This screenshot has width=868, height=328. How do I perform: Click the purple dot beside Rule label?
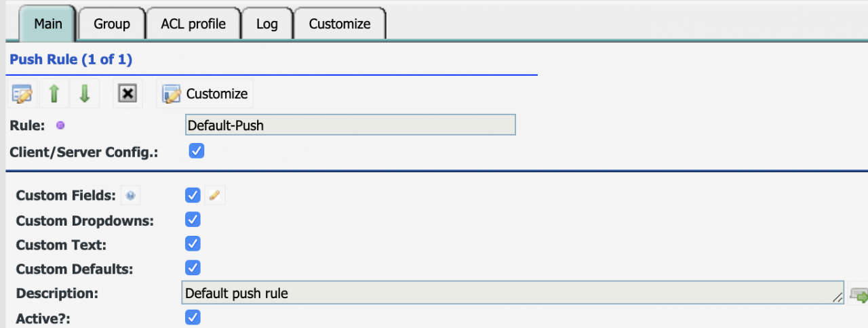pos(60,125)
